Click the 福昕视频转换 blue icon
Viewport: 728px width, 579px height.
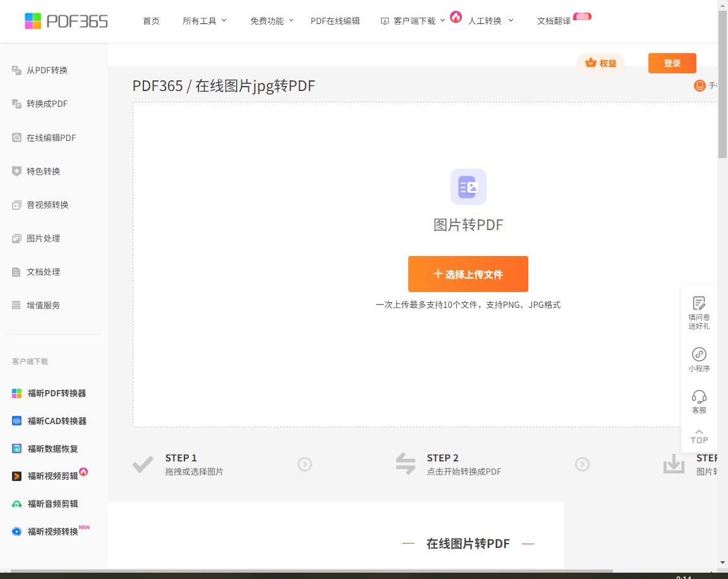16,532
